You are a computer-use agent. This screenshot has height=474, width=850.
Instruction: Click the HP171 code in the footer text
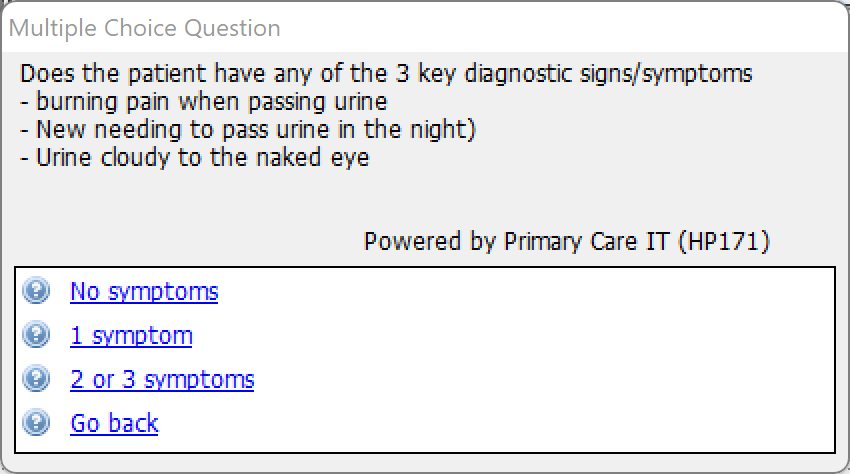tap(724, 241)
